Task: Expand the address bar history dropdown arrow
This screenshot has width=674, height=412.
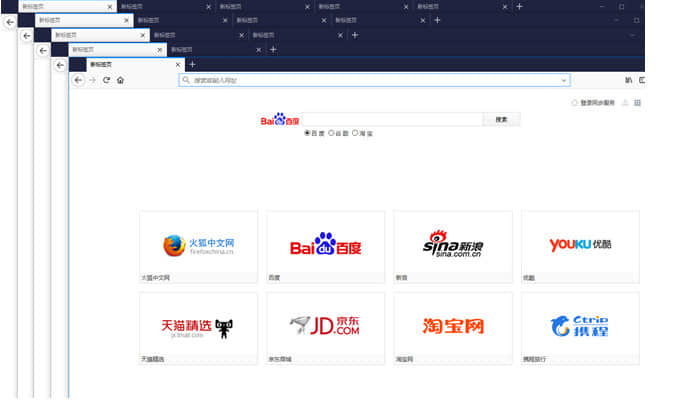Action: pos(564,80)
